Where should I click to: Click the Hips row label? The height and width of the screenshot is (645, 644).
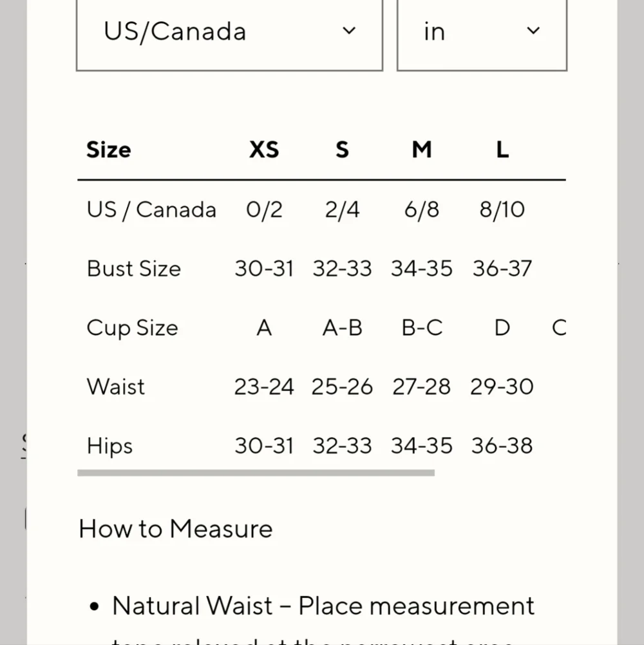109,447
